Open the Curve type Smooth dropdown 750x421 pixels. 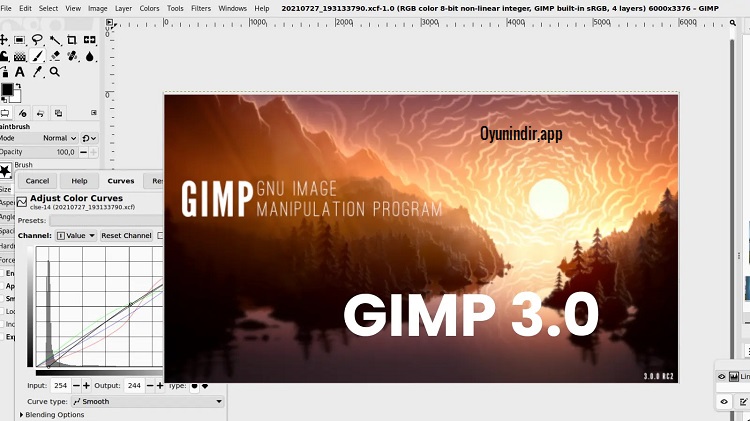pyautogui.click(x=148, y=401)
